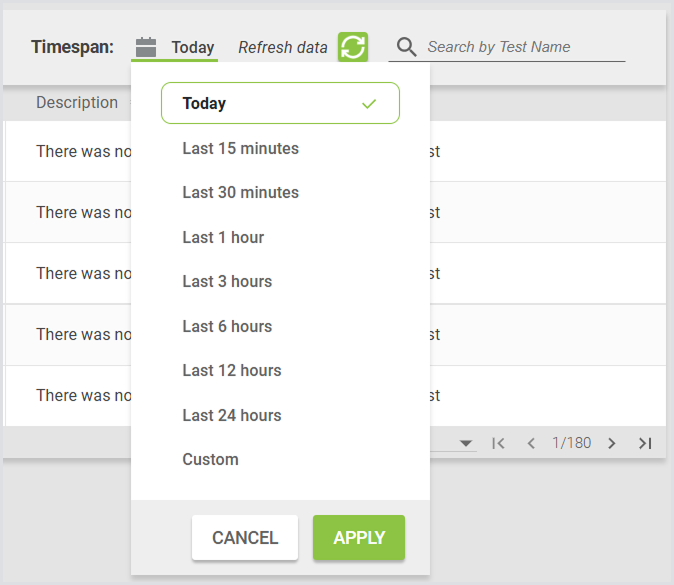The height and width of the screenshot is (585, 674).
Task: Choose Last 30 minutes timespan
Action: (x=240, y=192)
